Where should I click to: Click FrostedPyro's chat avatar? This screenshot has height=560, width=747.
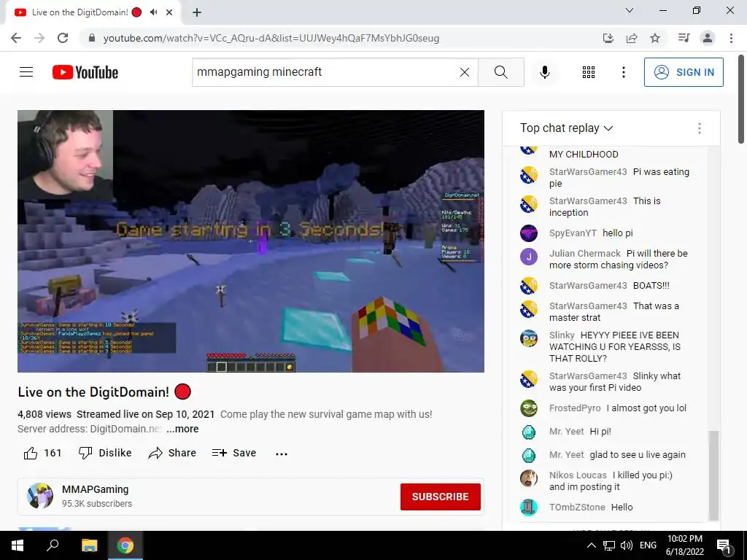[529, 408]
